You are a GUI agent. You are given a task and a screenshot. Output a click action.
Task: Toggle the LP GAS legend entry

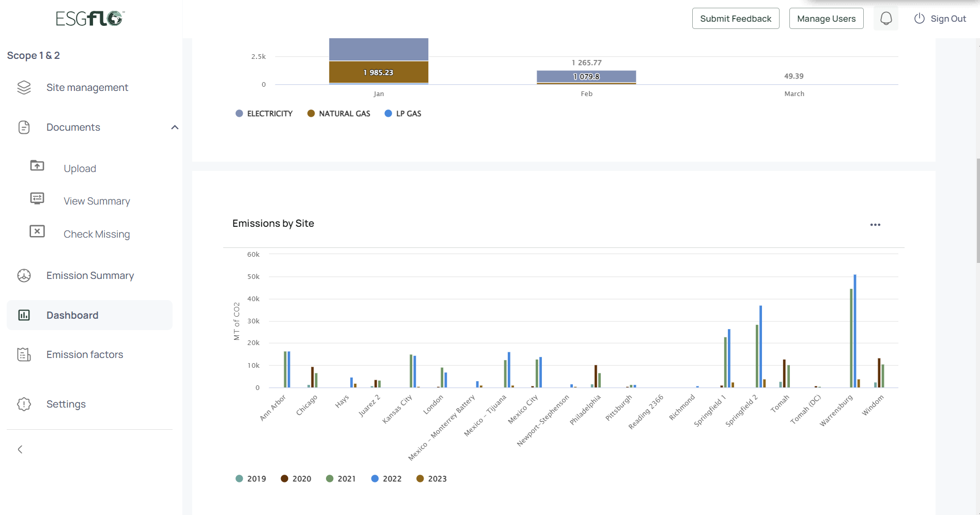(x=403, y=113)
